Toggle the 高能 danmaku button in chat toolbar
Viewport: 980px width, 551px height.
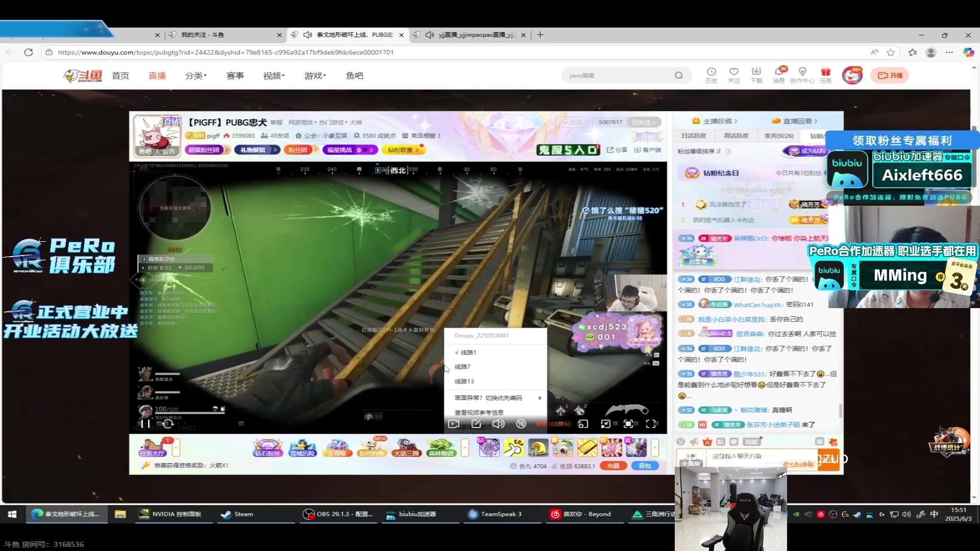751,442
